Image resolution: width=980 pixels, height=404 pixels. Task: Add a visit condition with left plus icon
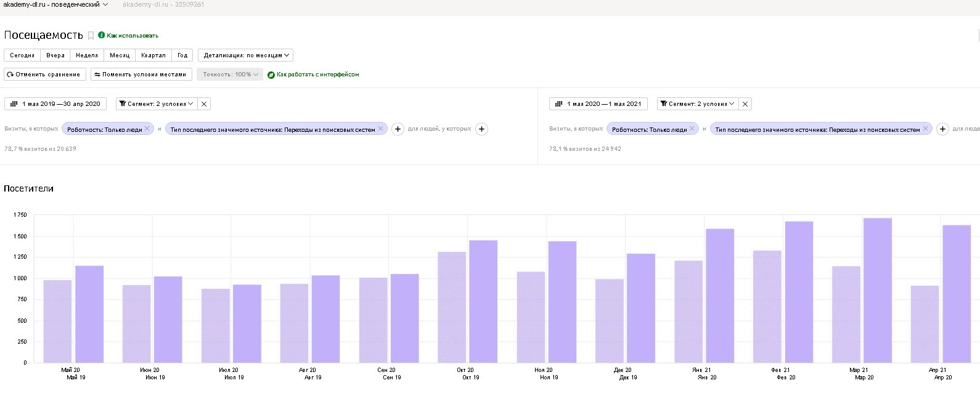(x=398, y=129)
